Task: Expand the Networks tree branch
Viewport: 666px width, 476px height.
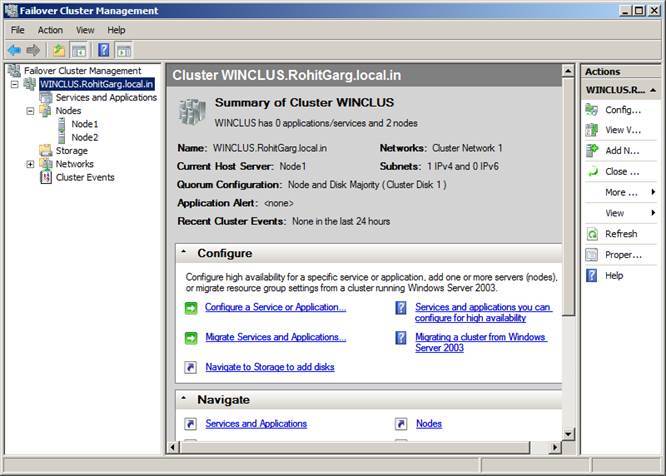Action: click(30, 164)
